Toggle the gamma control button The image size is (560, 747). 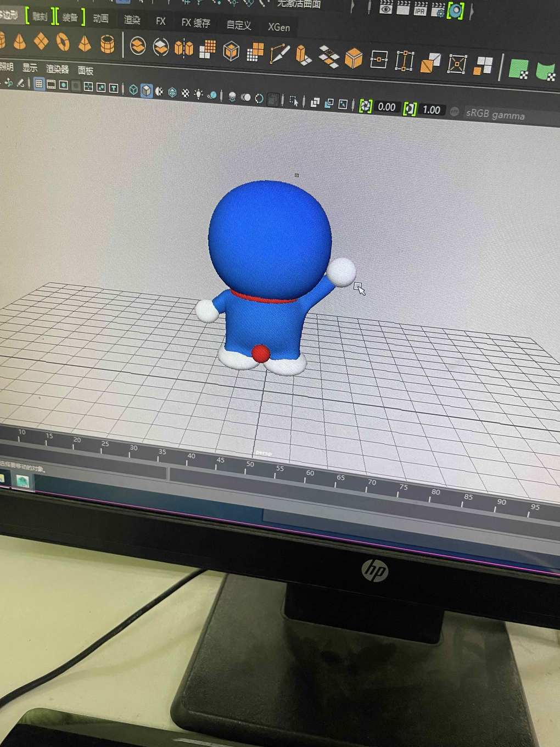pyautogui.click(x=410, y=108)
